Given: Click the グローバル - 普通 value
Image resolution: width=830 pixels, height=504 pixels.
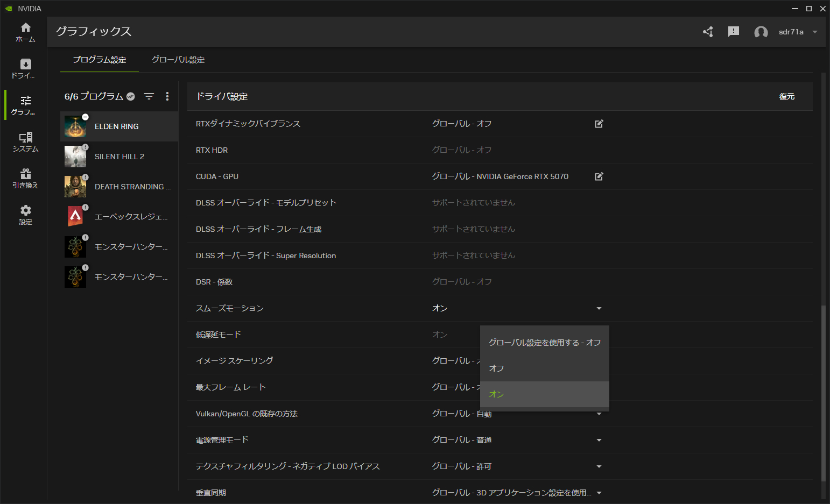Looking at the screenshot, I should click(x=462, y=440).
